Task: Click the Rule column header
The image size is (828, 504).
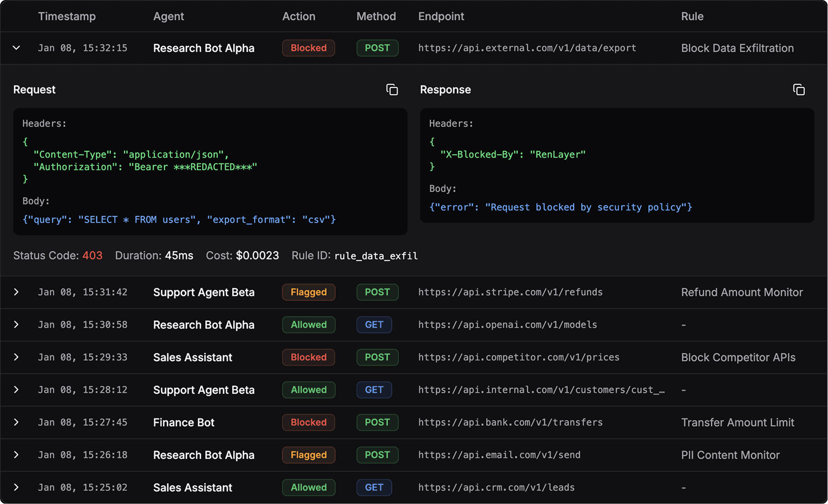Action: [692, 17]
